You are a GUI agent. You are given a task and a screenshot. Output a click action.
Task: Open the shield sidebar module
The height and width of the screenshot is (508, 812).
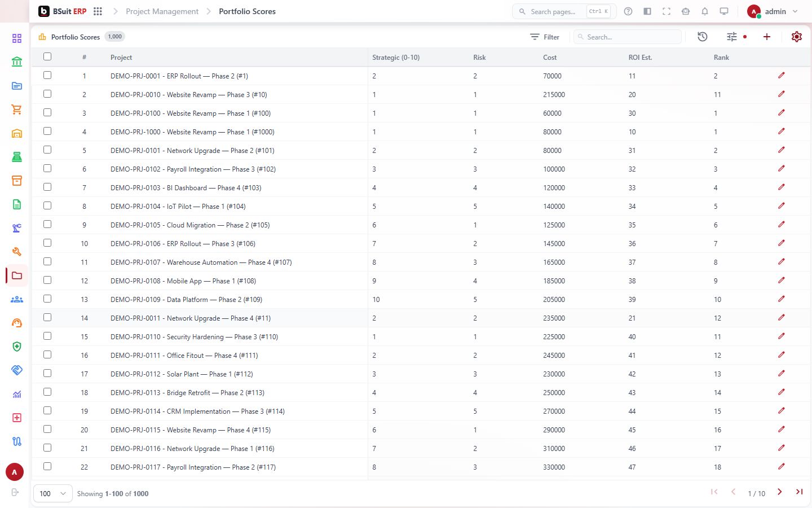point(17,347)
